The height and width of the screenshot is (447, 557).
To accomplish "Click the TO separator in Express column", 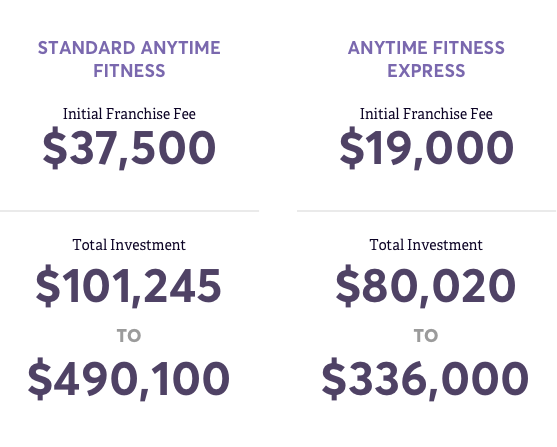I will point(426,335).
